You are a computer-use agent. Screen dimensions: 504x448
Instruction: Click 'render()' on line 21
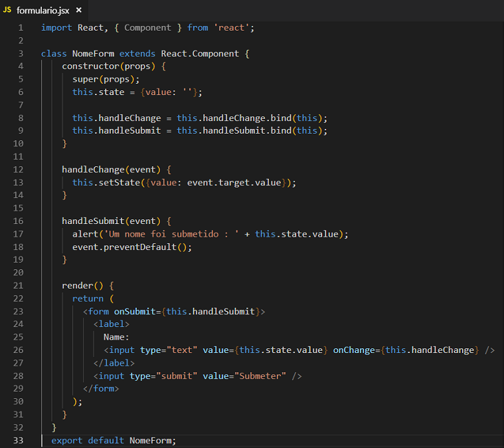click(x=82, y=286)
